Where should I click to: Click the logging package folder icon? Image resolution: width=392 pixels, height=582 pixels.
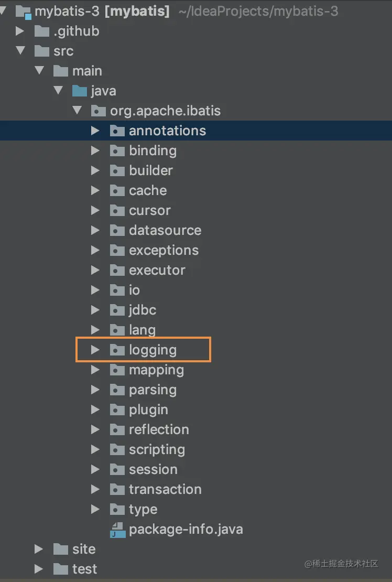pos(117,350)
